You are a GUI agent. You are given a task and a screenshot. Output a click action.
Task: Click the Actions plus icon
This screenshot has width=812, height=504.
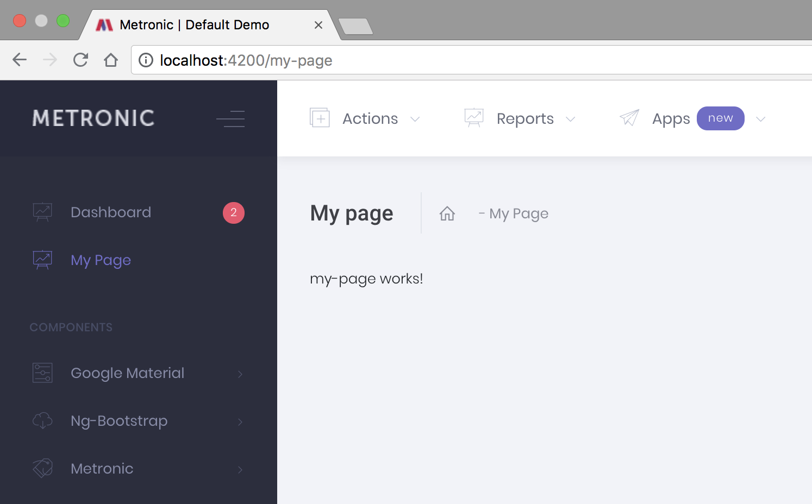coord(320,117)
